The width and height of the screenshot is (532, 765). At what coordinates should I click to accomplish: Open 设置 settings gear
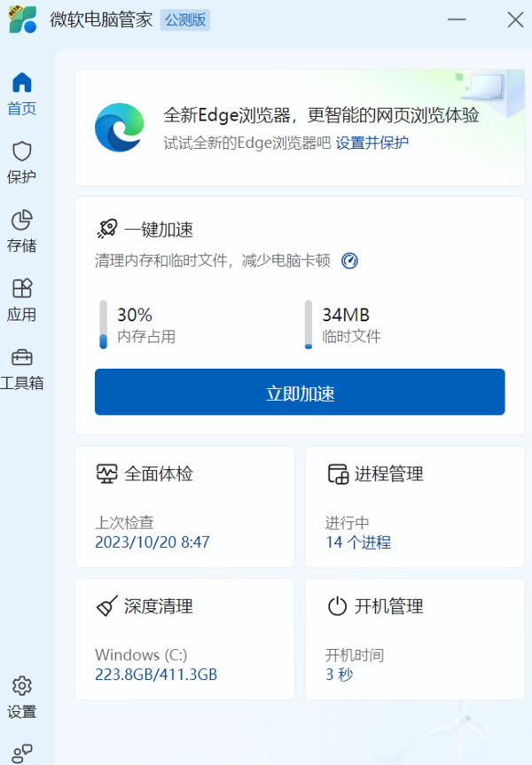pyautogui.click(x=22, y=697)
